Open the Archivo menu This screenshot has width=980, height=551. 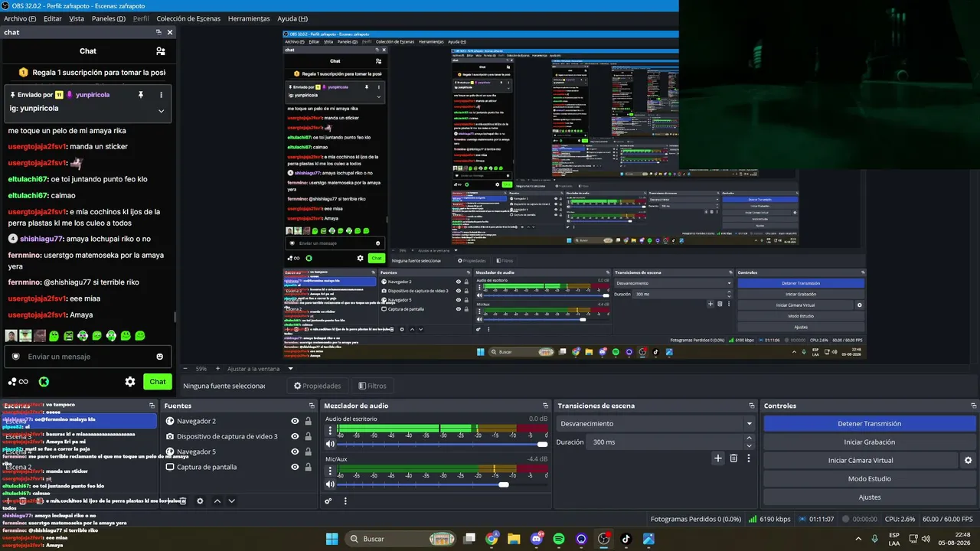pos(20,18)
